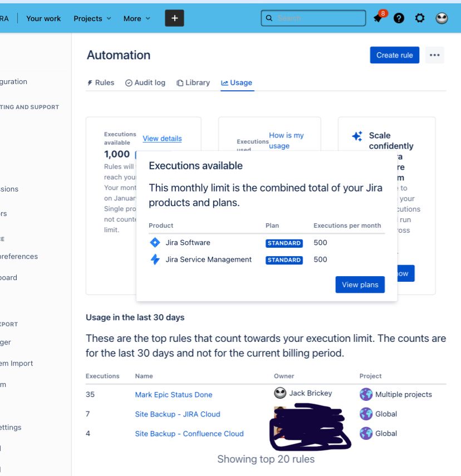Click the sidebar Import item
Screen dimensions: 461x476
tap(16, 363)
